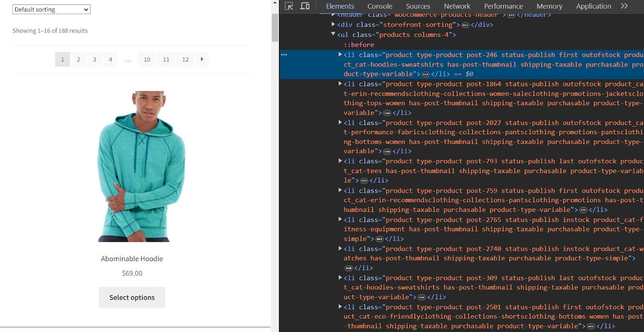Click Select options button for Abominable Hoodie
Screen dimensions: 644x332
pyautogui.click(x=132, y=297)
